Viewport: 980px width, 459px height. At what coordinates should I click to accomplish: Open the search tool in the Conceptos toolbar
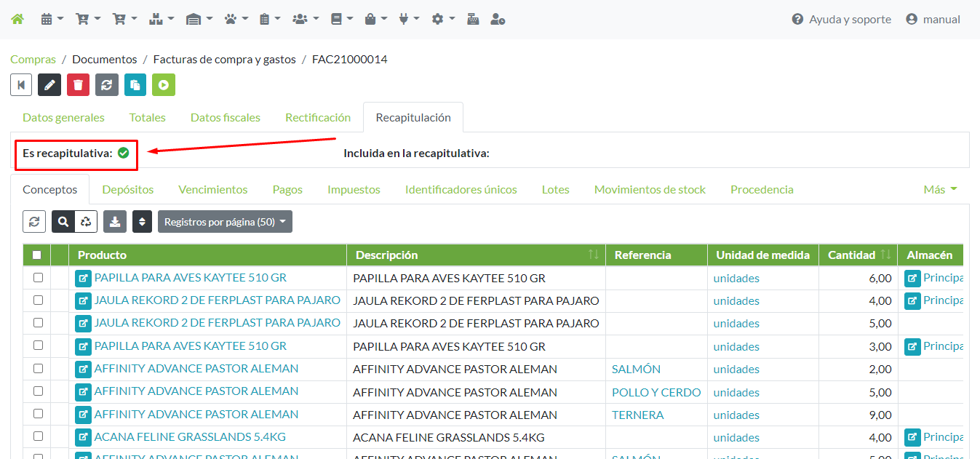tap(63, 221)
